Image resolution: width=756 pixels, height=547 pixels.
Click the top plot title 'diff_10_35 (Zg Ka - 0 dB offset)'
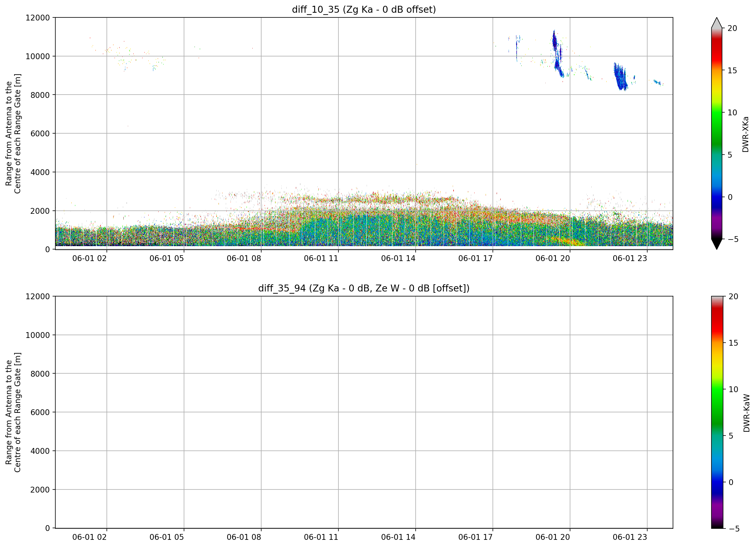coord(364,9)
